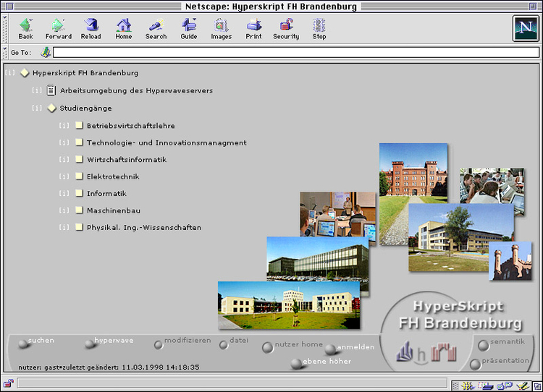The image size is (543, 392).
Task: Open Composer from the component bar
Action: pyautogui.click(x=523, y=385)
